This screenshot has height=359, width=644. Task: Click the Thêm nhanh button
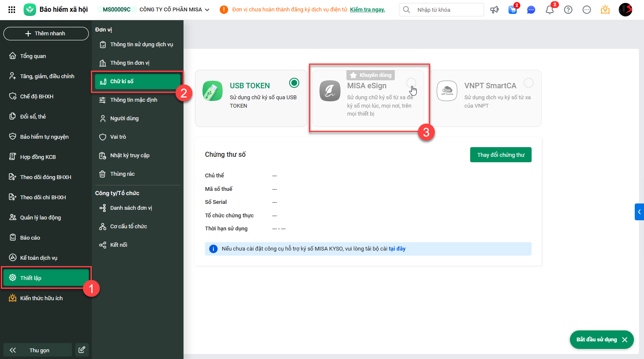click(46, 33)
